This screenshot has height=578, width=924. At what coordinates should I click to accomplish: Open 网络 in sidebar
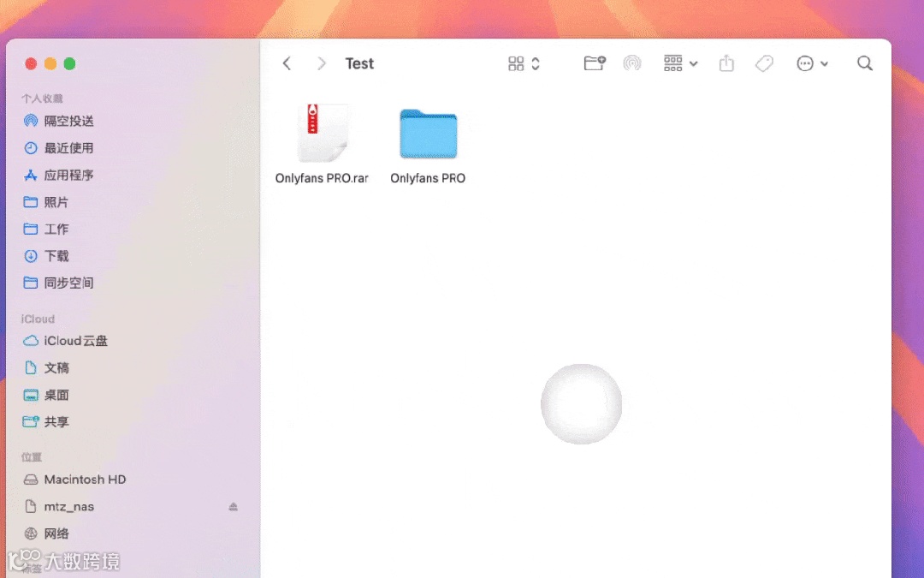[x=46, y=533]
